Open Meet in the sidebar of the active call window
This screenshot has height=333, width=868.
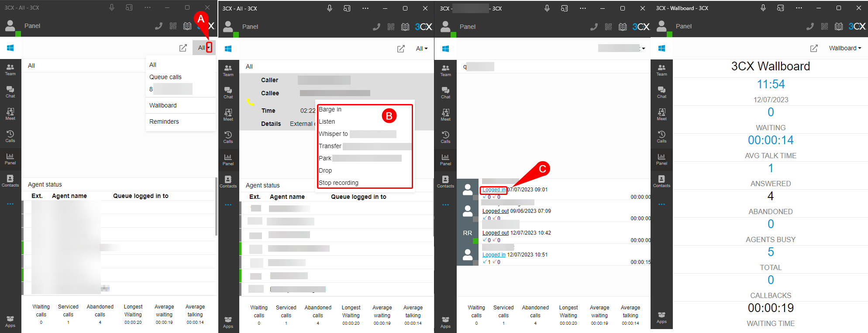click(x=228, y=115)
